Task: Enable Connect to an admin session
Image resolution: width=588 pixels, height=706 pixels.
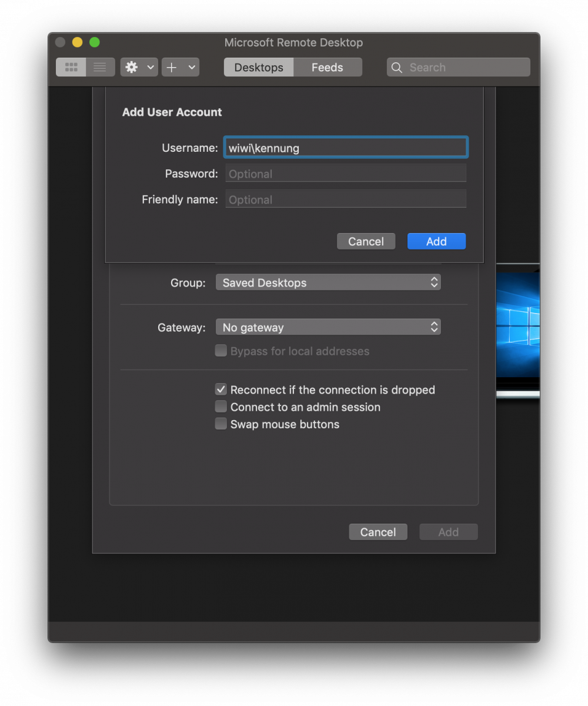Action: coord(220,406)
